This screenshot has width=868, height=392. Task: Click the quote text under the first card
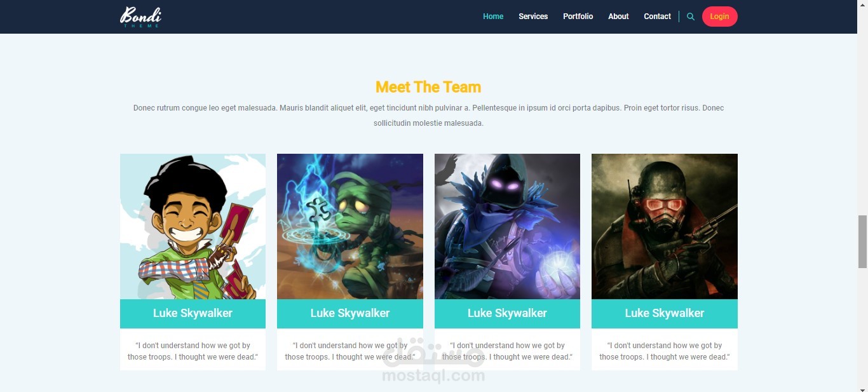(x=193, y=351)
